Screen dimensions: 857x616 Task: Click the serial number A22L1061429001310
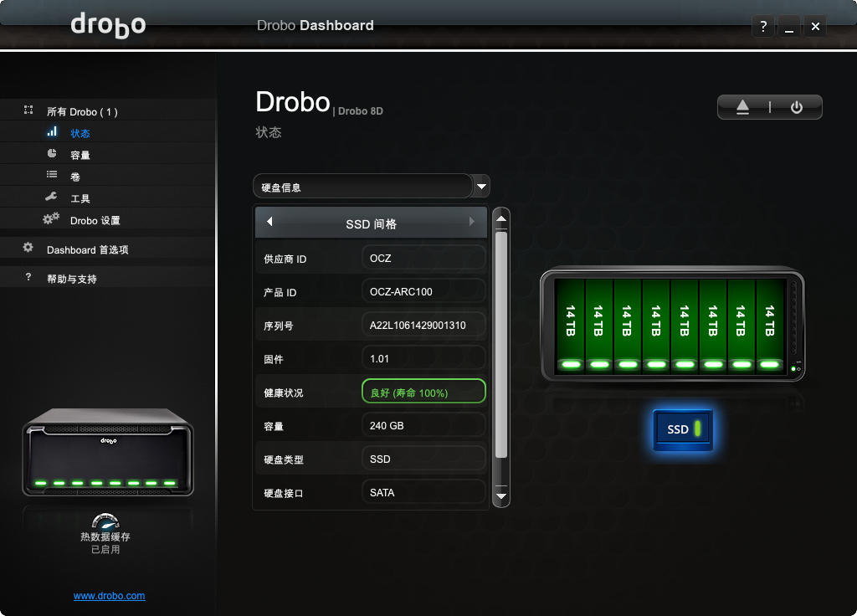423,326
